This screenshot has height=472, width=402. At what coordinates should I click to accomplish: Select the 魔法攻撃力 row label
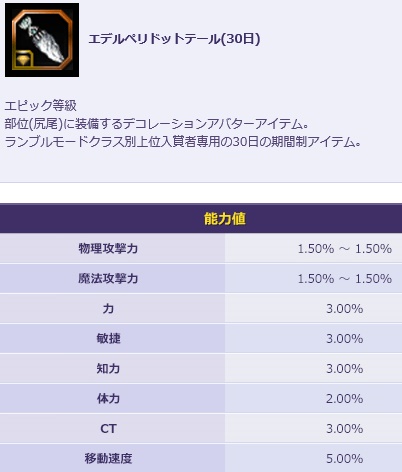(x=108, y=278)
